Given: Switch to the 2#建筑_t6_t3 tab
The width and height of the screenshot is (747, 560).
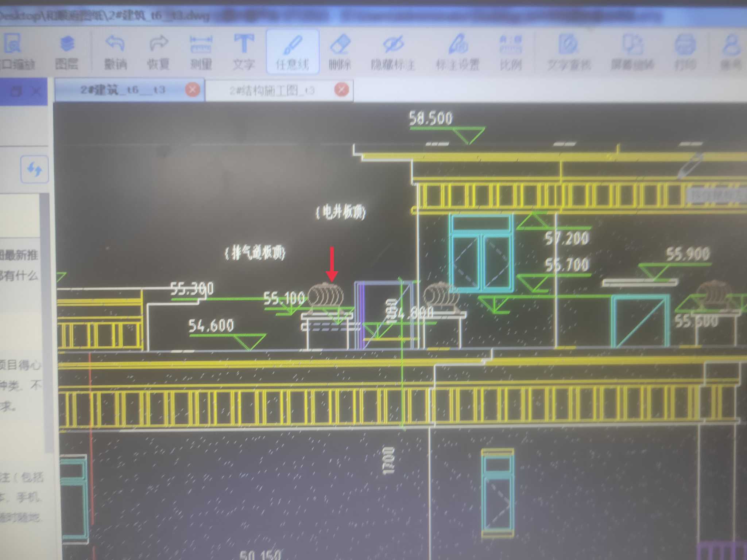Looking at the screenshot, I should 123,90.
